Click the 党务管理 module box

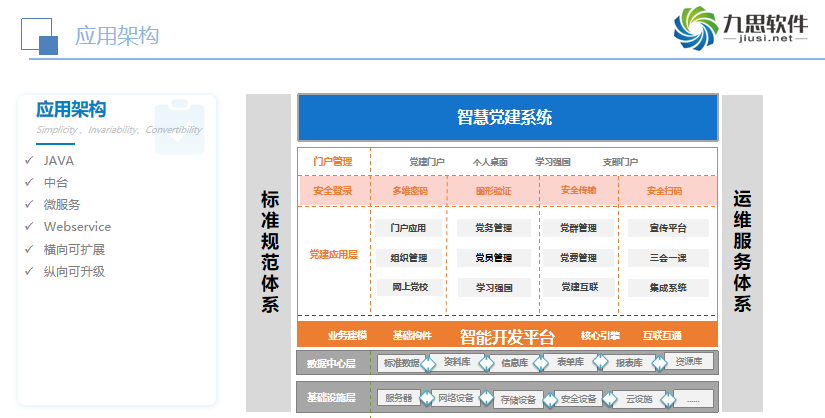pos(493,228)
